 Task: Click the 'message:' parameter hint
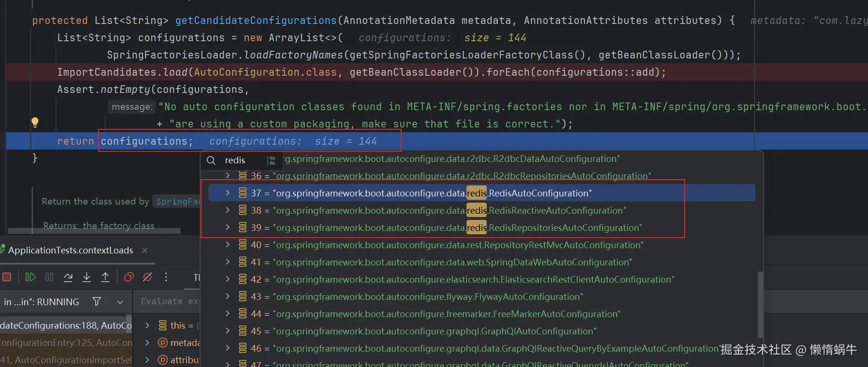(x=132, y=107)
